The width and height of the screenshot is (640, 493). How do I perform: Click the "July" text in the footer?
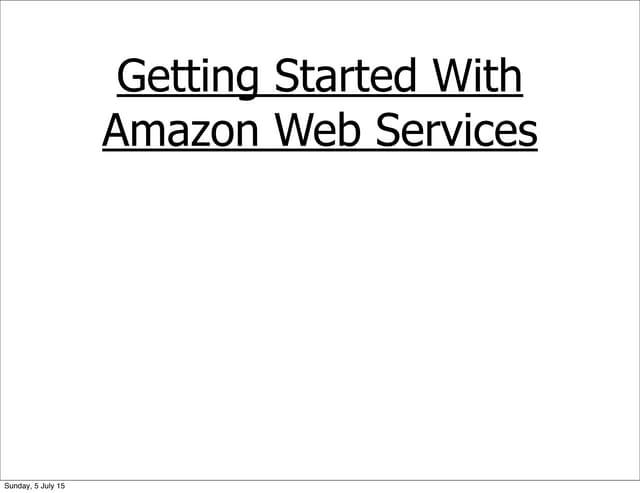coord(49,486)
